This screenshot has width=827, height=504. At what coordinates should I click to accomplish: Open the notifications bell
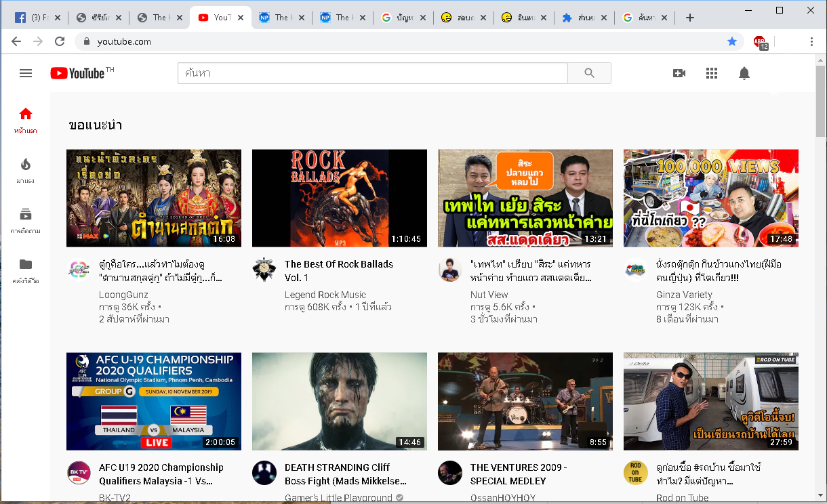tap(744, 73)
